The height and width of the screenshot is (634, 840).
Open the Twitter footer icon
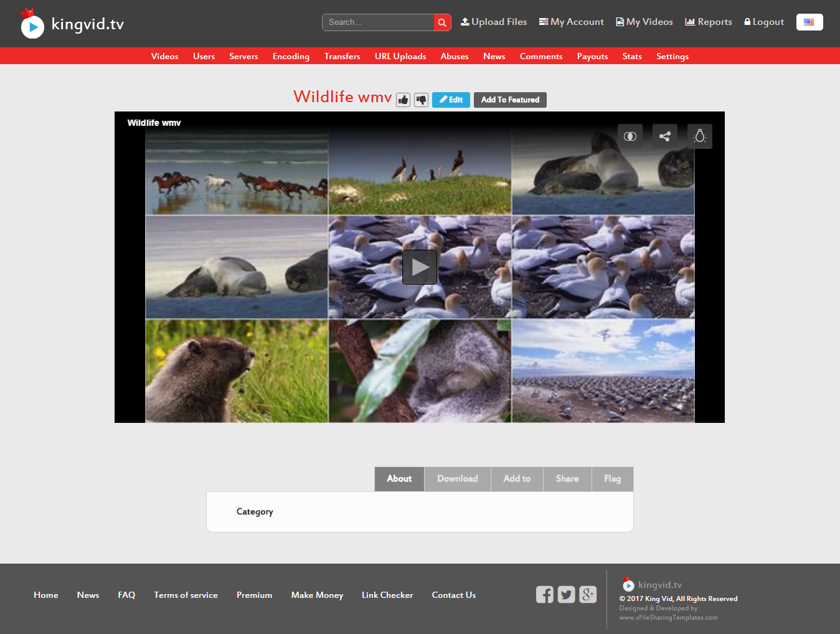click(566, 595)
